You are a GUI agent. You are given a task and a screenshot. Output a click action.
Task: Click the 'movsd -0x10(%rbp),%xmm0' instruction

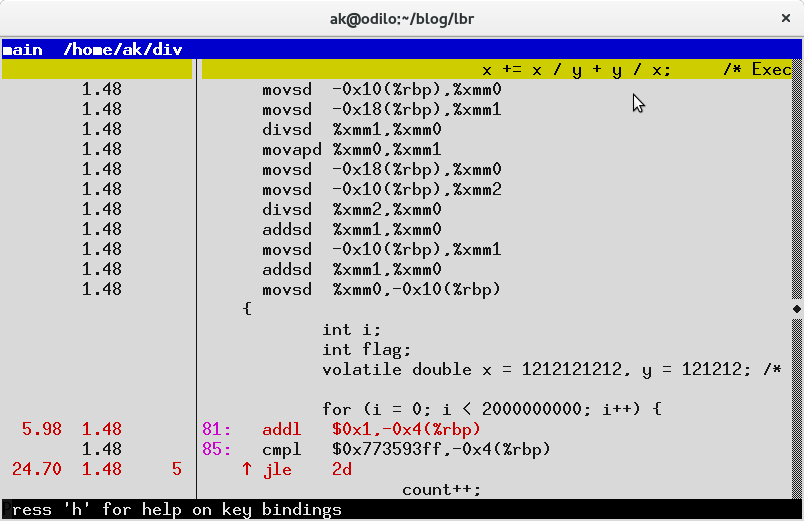pyautogui.click(x=381, y=89)
